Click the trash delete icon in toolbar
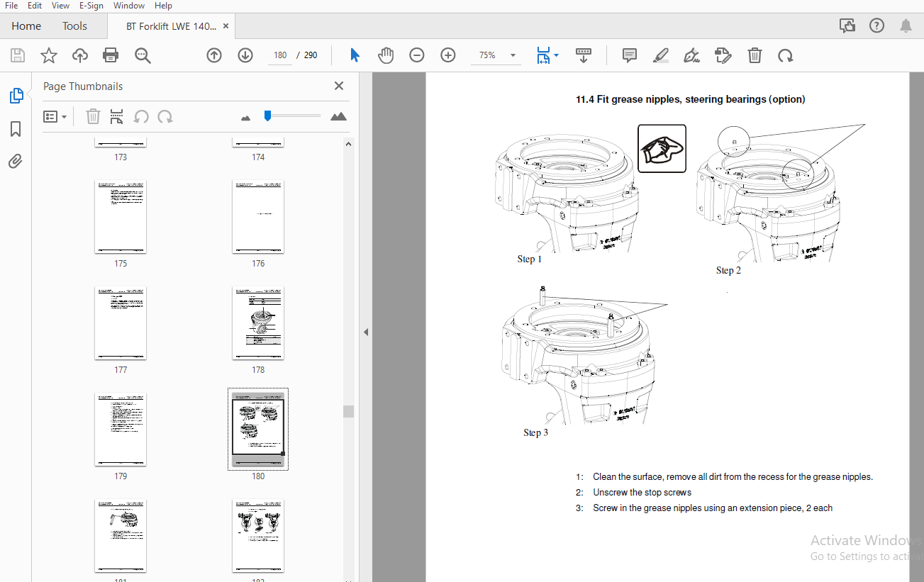The image size is (924, 582). [755, 55]
